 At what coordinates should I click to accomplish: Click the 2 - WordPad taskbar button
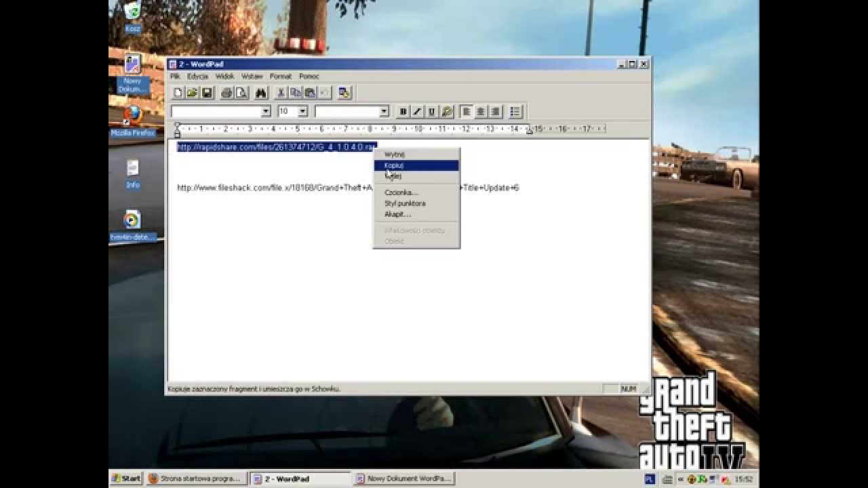pos(300,479)
